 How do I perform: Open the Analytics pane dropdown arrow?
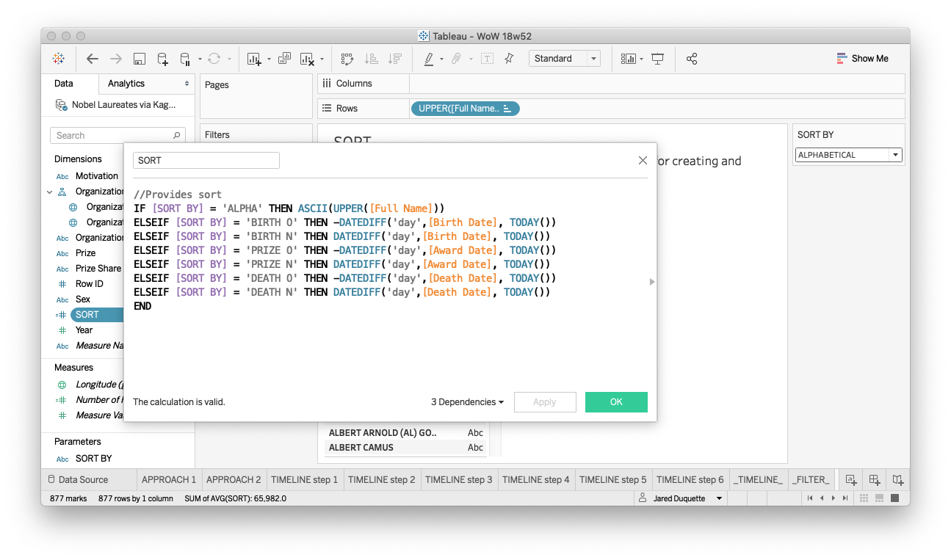pyautogui.click(x=187, y=84)
